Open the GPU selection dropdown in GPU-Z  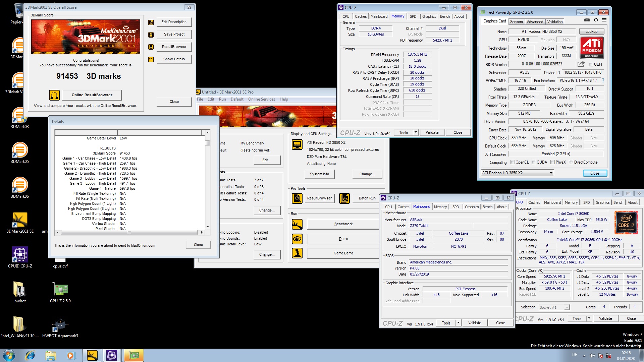tap(517, 173)
